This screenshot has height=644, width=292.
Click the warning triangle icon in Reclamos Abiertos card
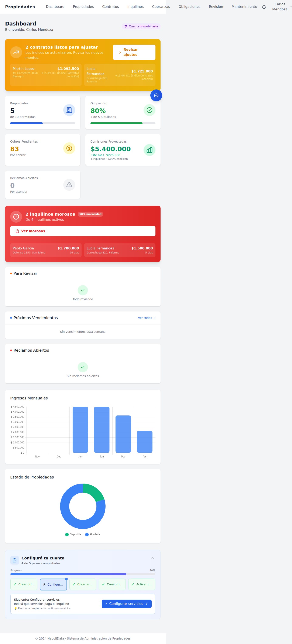coord(69,185)
